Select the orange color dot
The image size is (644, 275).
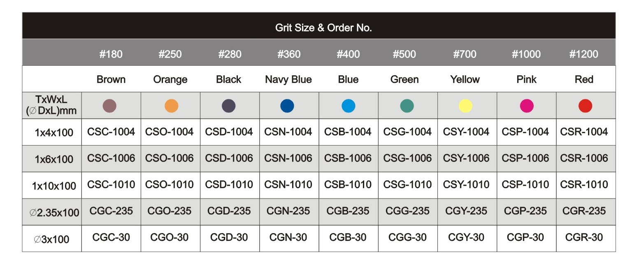(x=171, y=106)
